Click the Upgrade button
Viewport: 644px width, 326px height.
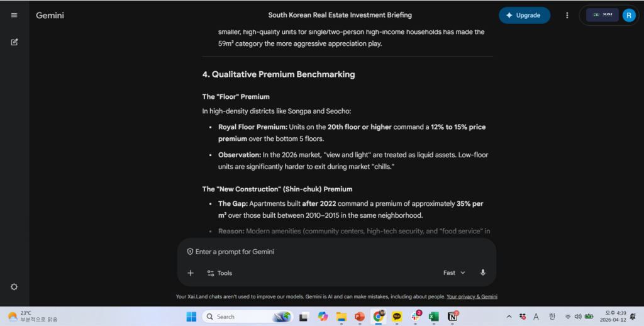[x=524, y=15]
